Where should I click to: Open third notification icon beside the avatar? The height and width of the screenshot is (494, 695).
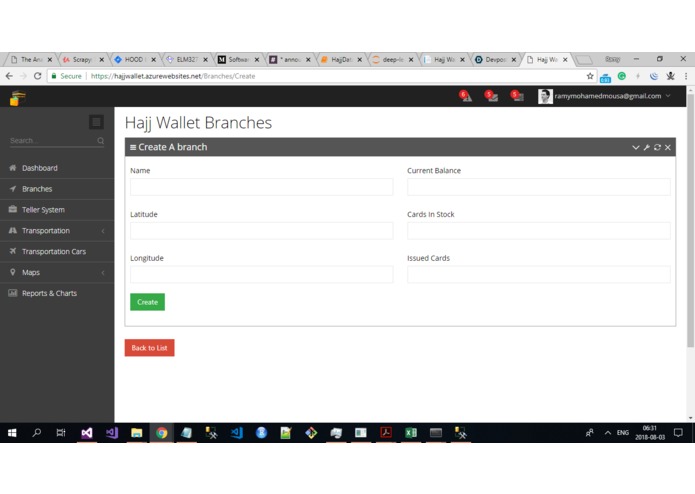517,96
